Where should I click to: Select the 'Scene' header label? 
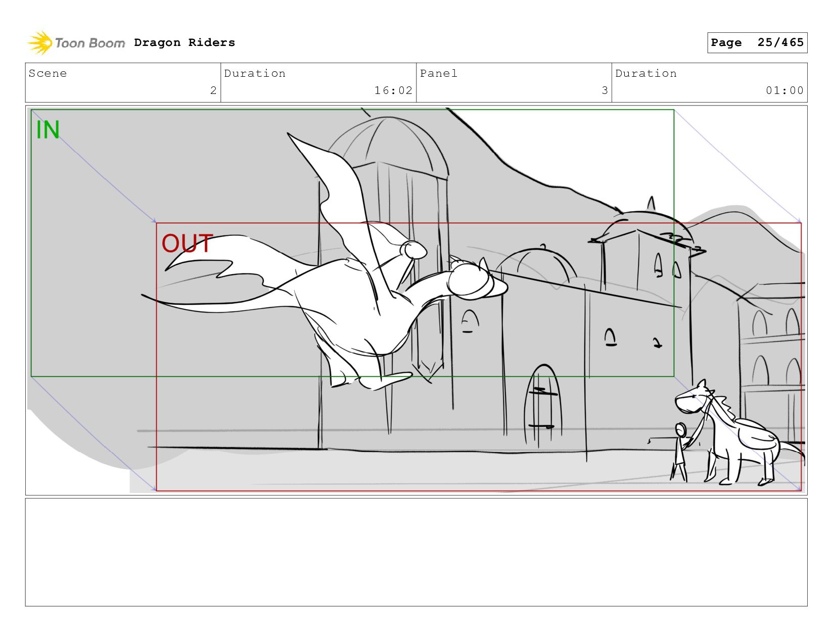coord(48,73)
